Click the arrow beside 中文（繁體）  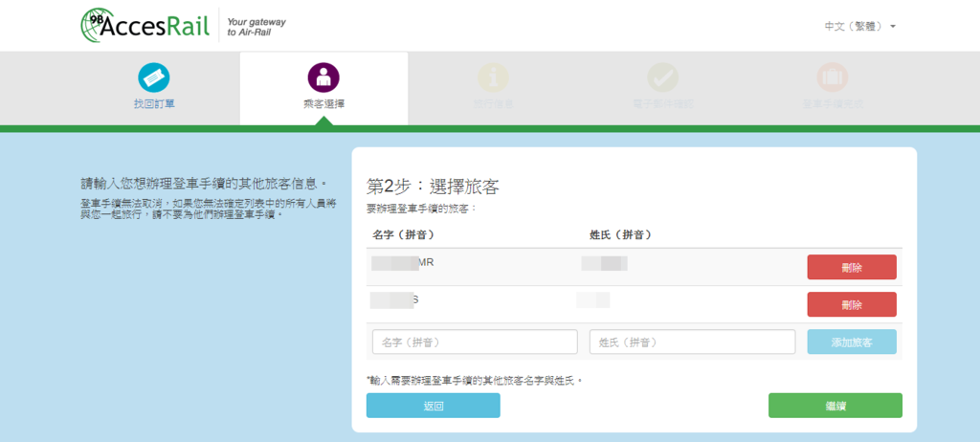[x=893, y=27]
